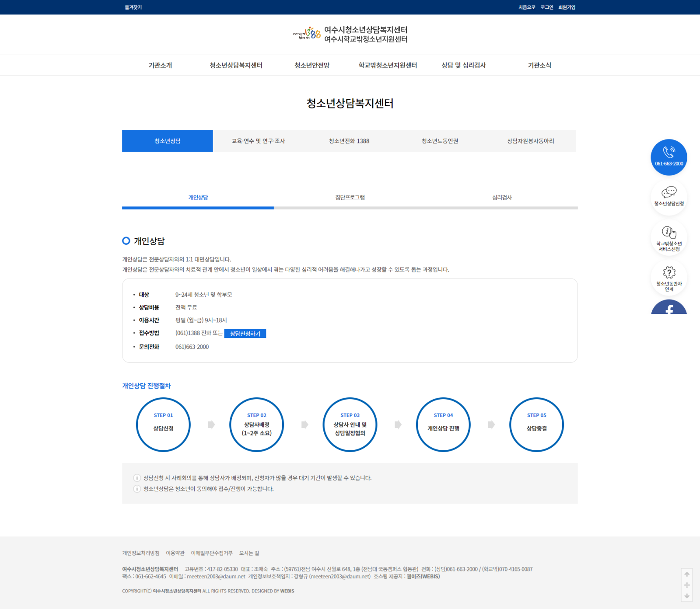Switch to the 집단프로그램 tab
Screen dimensions: 700x609
coord(350,198)
